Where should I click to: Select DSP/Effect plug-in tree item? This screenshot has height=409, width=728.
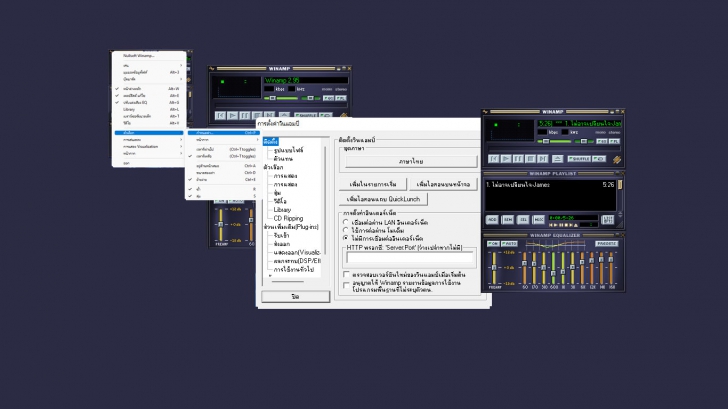[x=297, y=261]
